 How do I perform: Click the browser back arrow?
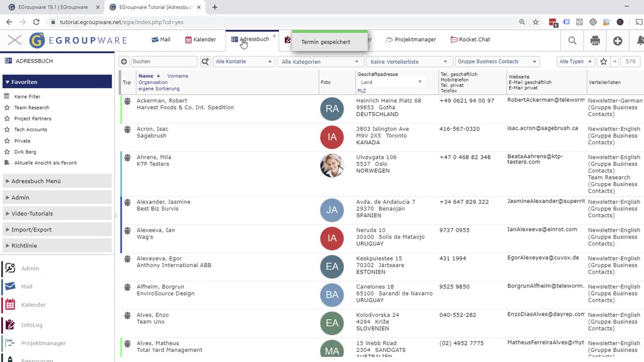(9, 22)
